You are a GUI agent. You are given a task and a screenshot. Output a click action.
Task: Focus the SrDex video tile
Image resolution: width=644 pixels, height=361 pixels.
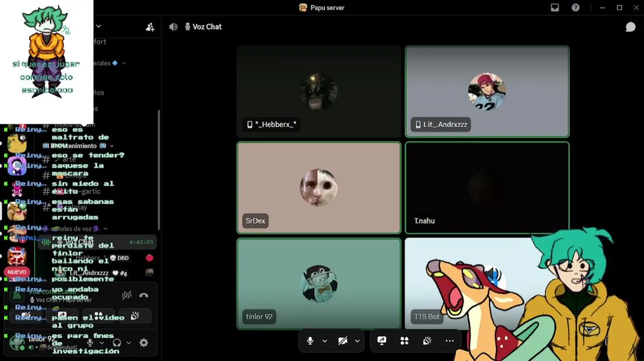(x=319, y=188)
